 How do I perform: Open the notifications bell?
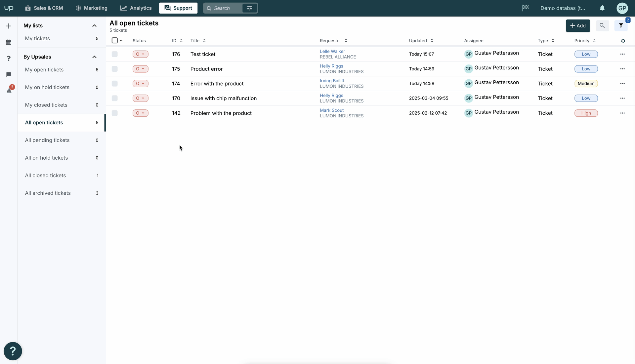coord(602,8)
